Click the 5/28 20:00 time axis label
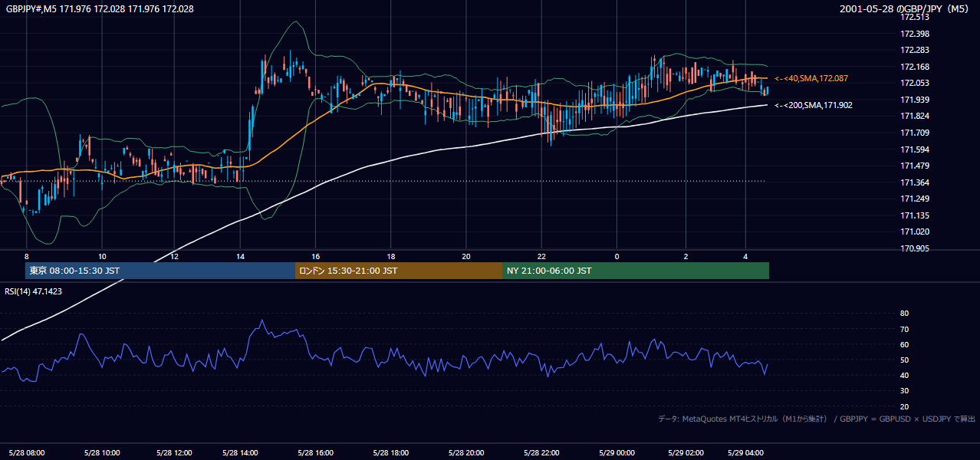The image size is (980, 460). 466,452
